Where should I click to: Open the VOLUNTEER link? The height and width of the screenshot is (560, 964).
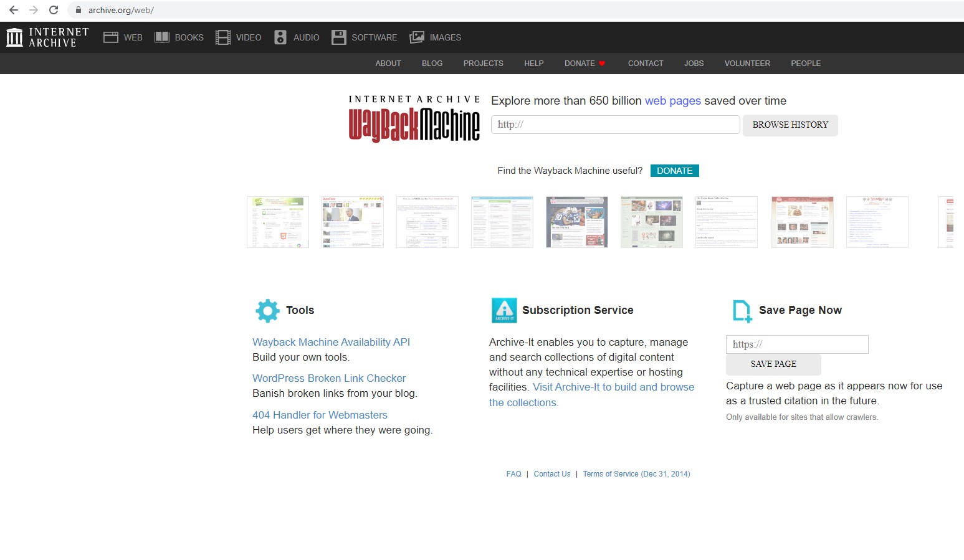747,64
